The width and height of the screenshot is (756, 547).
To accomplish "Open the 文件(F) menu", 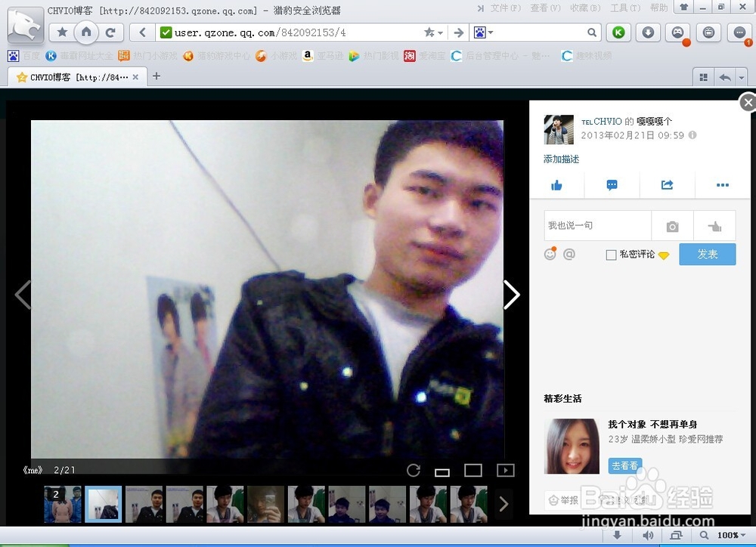I will click(x=505, y=8).
